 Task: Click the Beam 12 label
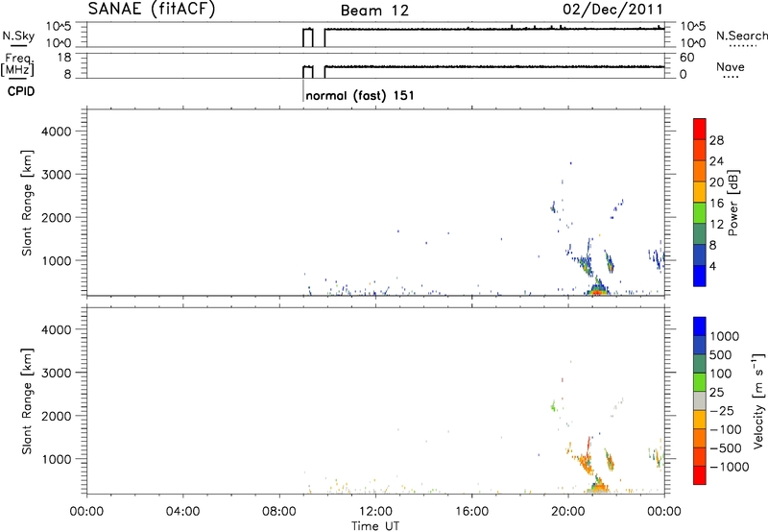[374, 11]
